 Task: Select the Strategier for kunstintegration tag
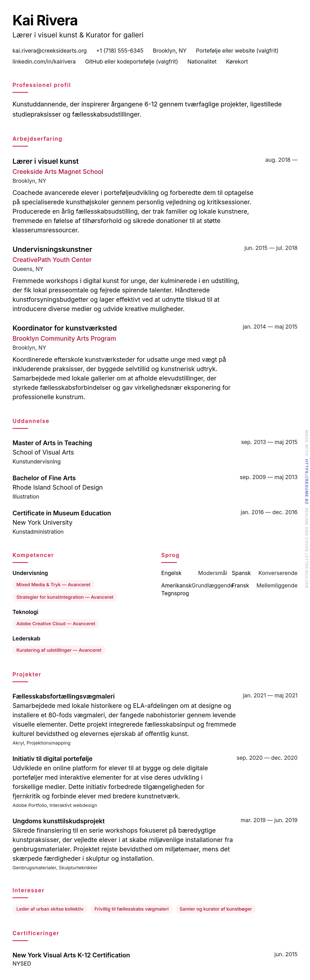pyautogui.click(x=65, y=597)
